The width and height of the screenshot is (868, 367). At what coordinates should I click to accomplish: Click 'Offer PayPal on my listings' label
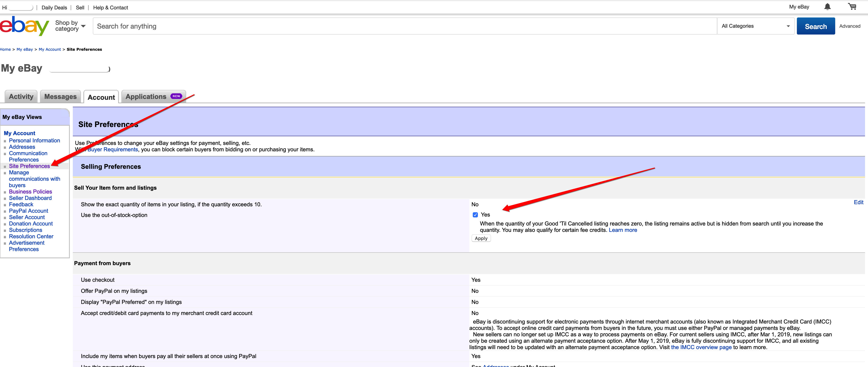point(114,291)
